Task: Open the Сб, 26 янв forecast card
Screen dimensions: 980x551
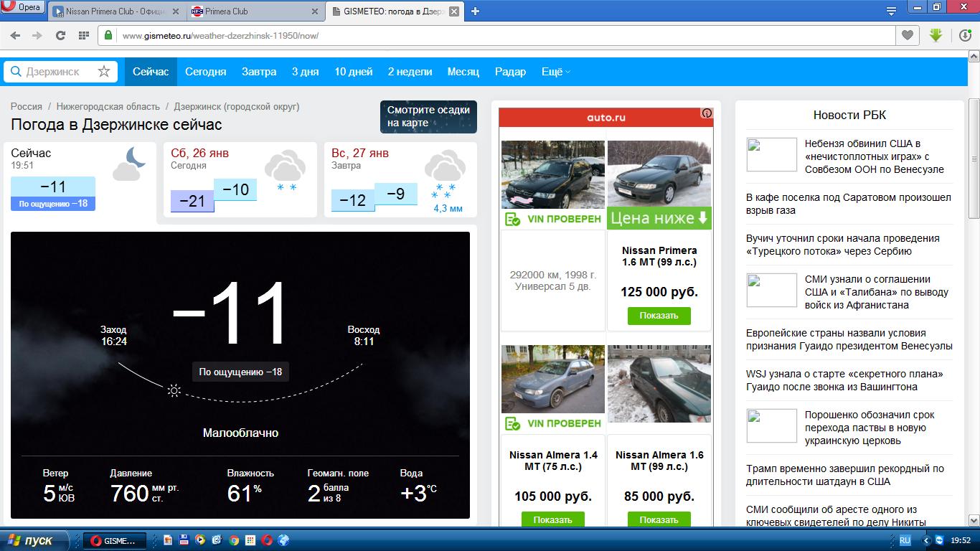Action: (x=240, y=180)
